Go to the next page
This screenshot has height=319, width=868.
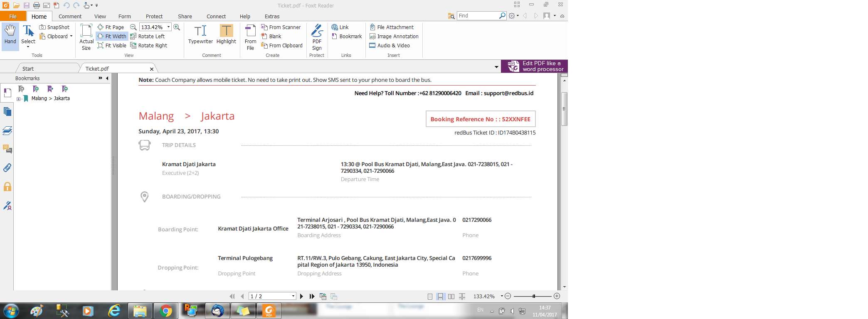click(x=301, y=296)
